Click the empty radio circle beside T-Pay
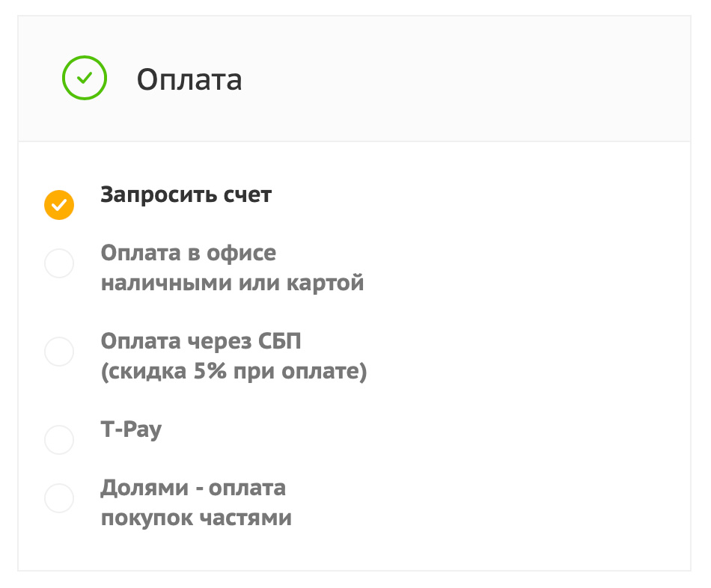Image resolution: width=711 pixels, height=588 pixels. click(59, 441)
